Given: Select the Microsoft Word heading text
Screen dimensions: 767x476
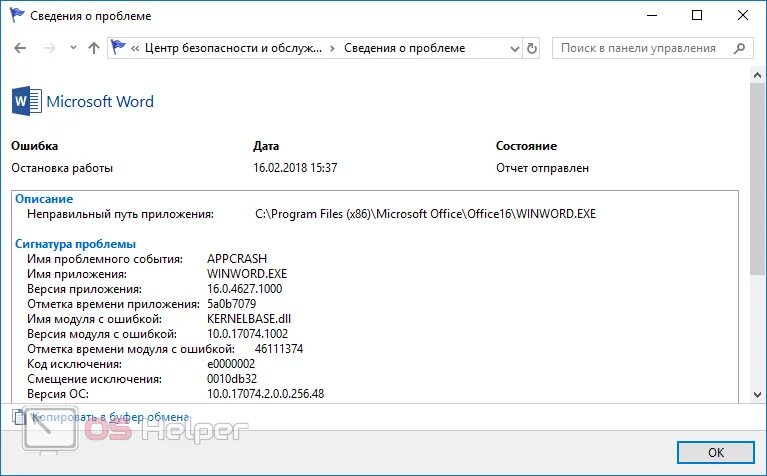Looking at the screenshot, I should coord(100,101).
